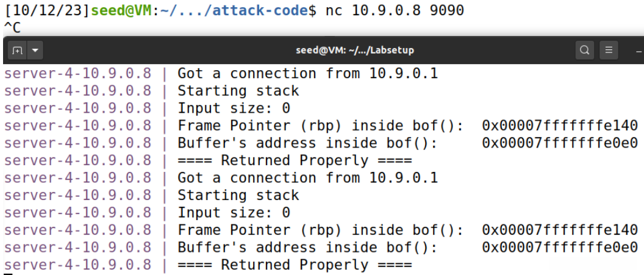Click the first "Returned Properly" line
This screenshot has height=275, width=644.
(295, 161)
